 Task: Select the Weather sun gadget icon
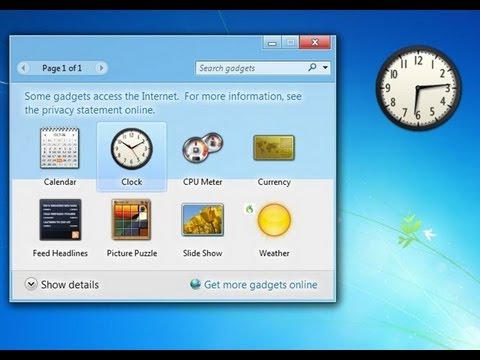click(274, 220)
